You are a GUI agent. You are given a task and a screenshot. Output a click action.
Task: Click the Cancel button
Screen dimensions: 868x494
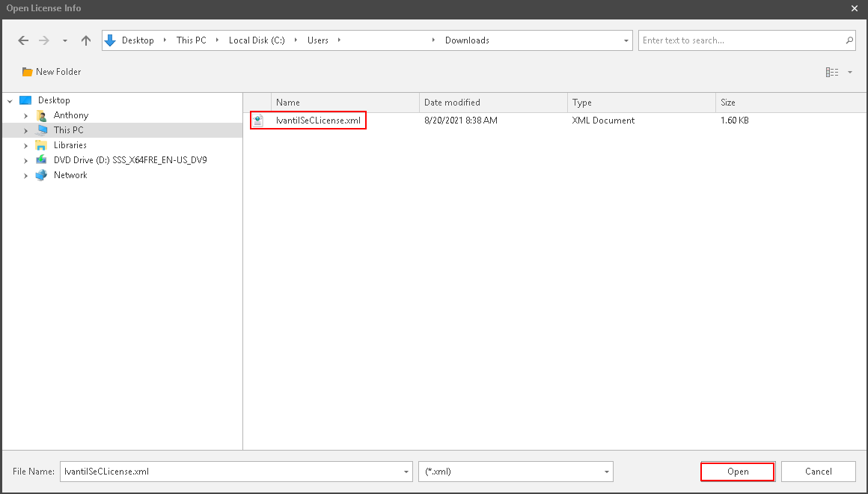coord(818,472)
